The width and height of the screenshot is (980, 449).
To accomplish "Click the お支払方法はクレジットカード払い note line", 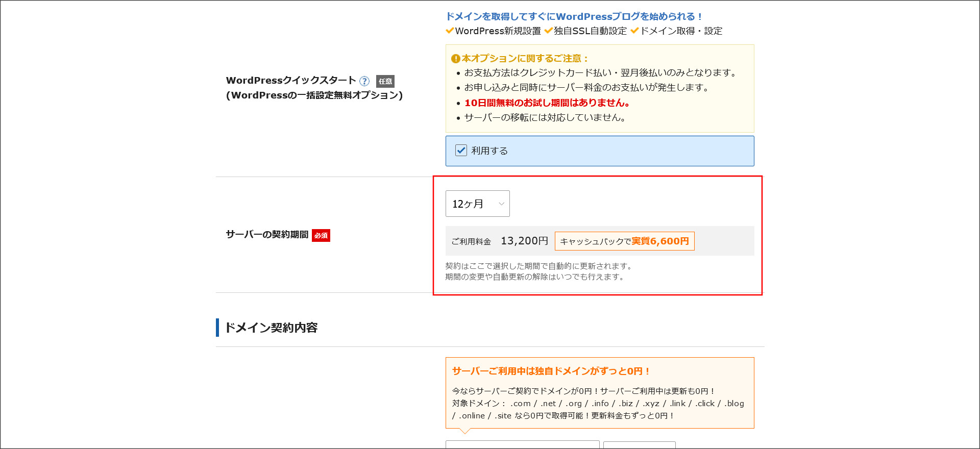I will (x=601, y=73).
